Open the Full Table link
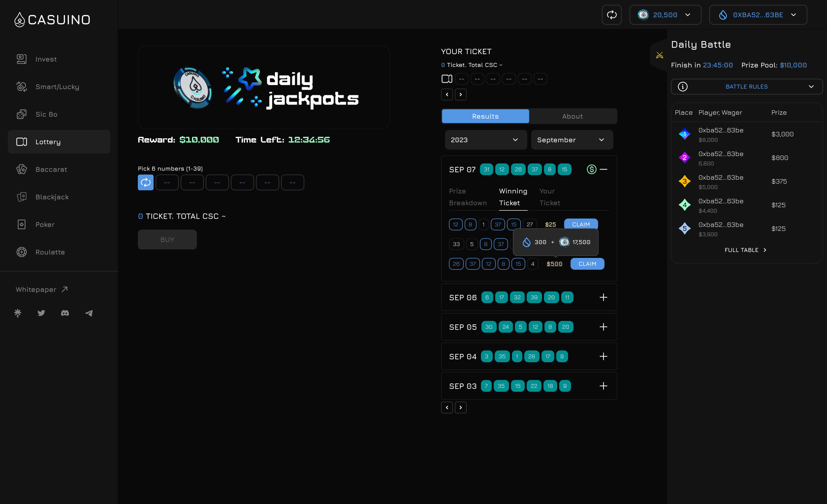827x504 pixels. [745, 250]
